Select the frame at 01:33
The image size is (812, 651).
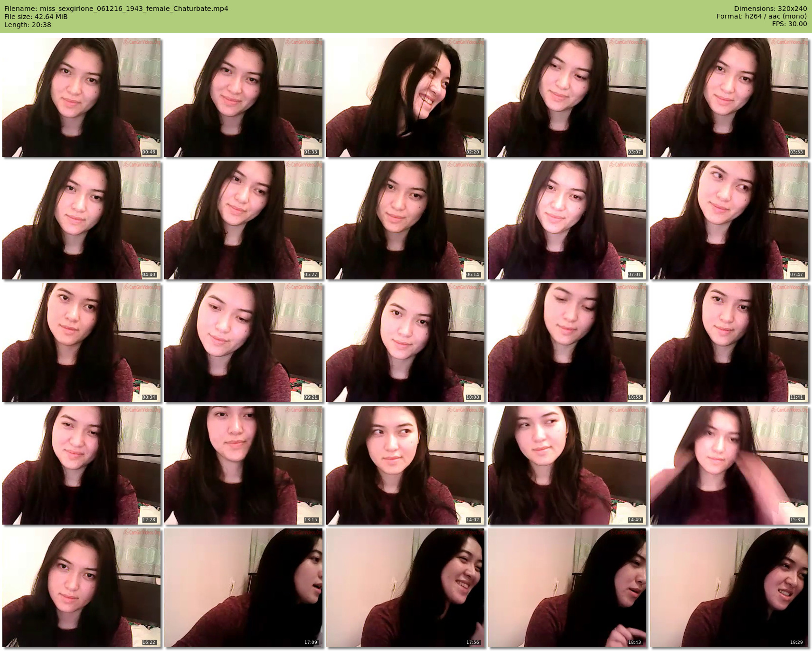tap(244, 97)
